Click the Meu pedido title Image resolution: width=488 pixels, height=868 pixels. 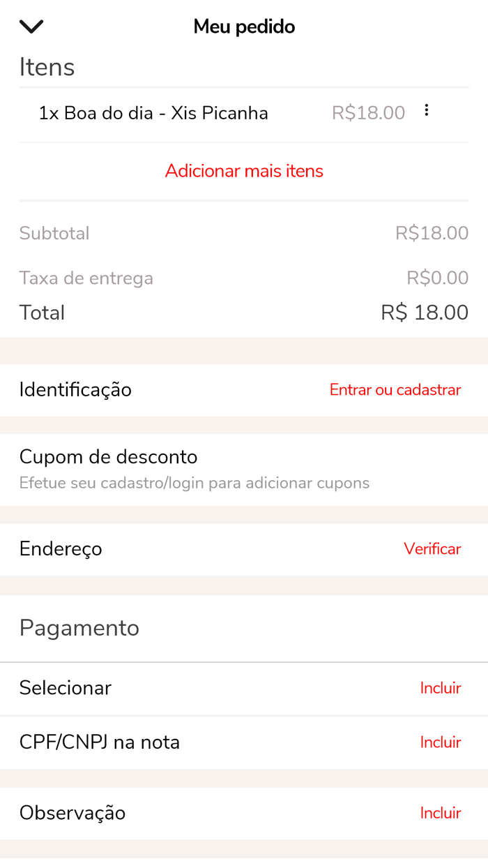point(243,26)
